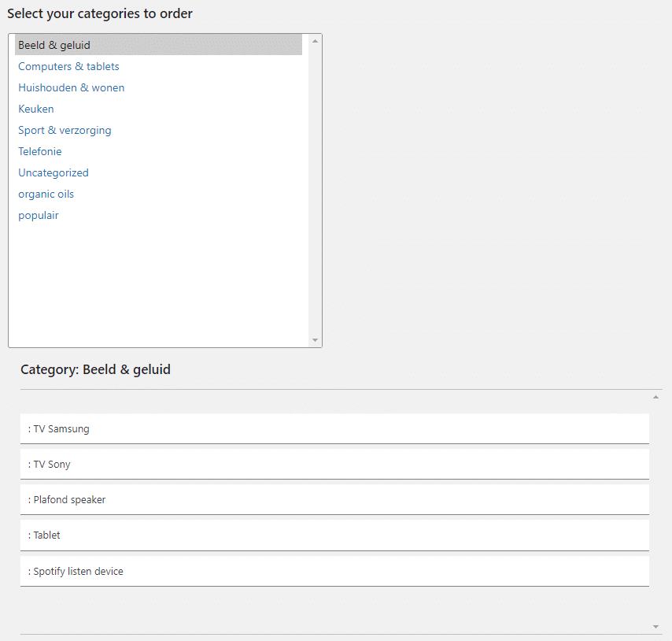Select the TV Samsung product row

(334, 428)
